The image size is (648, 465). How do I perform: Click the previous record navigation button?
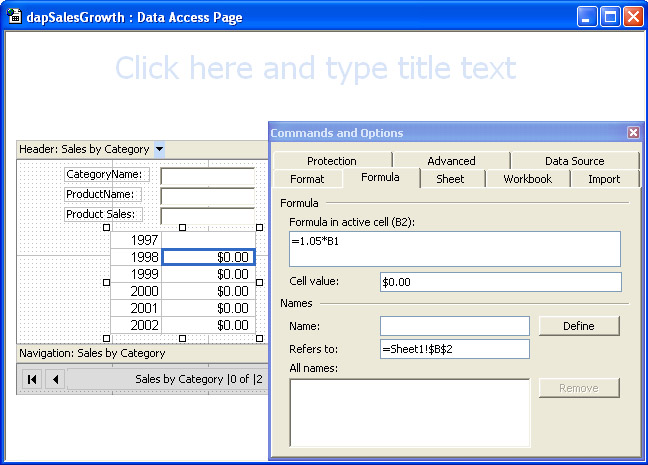point(55,379)
